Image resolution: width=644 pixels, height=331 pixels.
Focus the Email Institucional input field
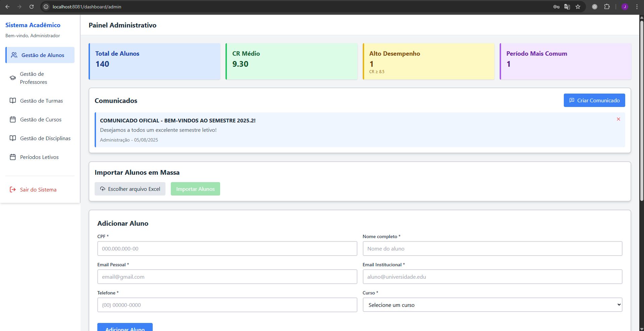[x=492, y=277]
